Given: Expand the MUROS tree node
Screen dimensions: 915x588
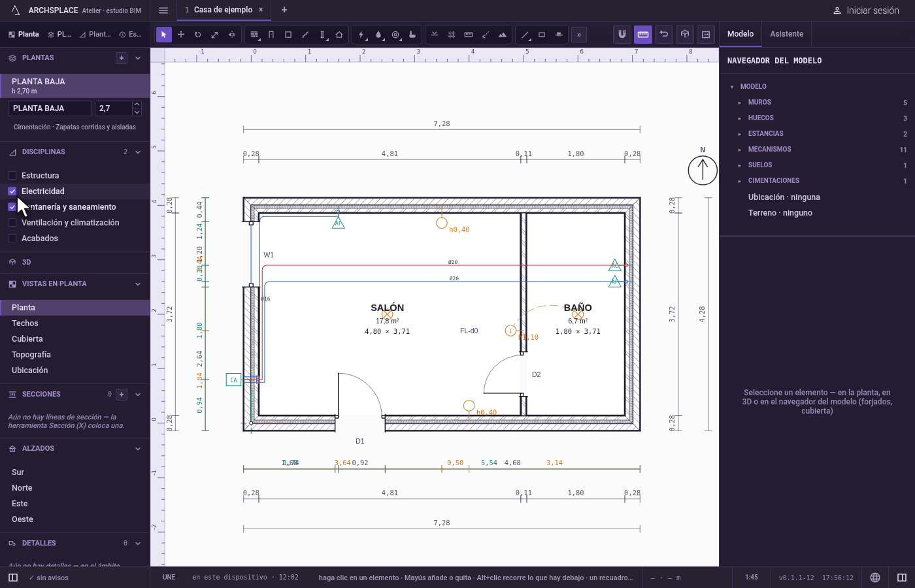Looking at the screenshot, I should pos(740,103).
